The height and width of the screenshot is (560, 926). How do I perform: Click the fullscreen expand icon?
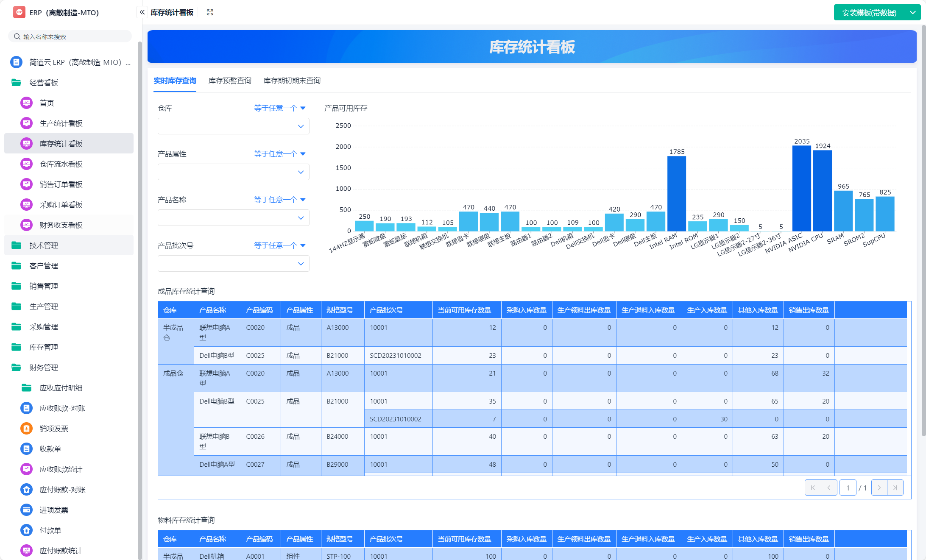pos(210,12)
